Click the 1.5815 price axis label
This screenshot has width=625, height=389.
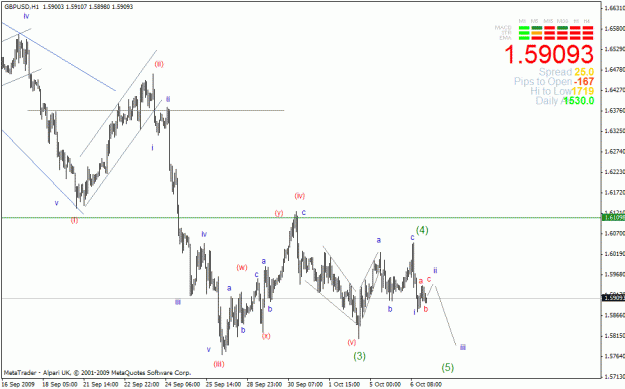(x=614, y=336)
